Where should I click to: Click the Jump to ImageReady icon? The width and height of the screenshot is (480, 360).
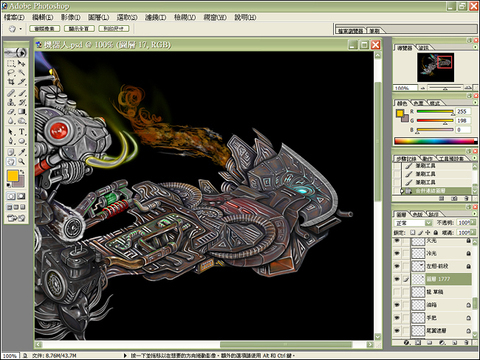coord(16,218)
